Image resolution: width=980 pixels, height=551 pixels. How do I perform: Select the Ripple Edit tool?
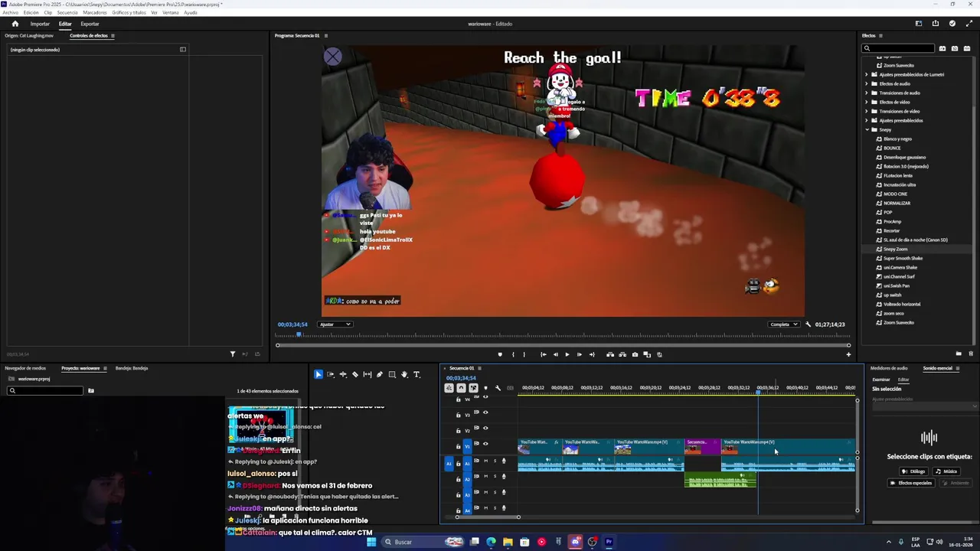coord(343,374)
